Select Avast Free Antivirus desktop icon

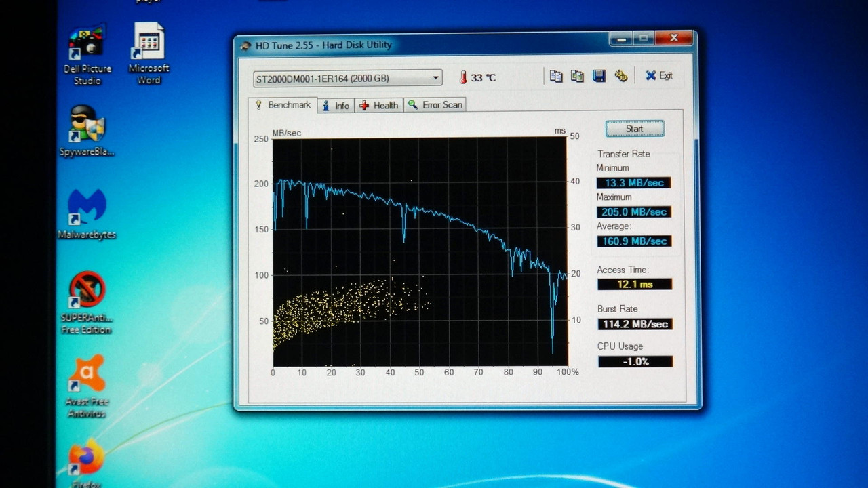click(x=87, y=386)
